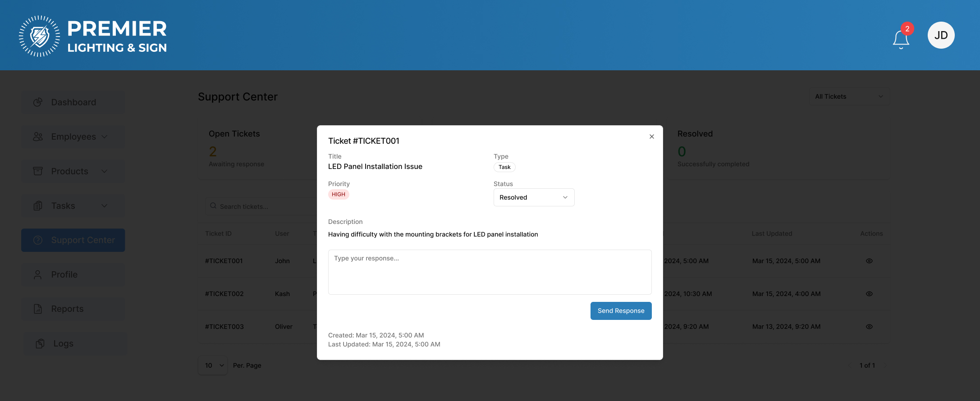The width and height of the screenshot is (980, 401).
Task: Open the JD user avatar menu
Action: click(x=941, y=35)
